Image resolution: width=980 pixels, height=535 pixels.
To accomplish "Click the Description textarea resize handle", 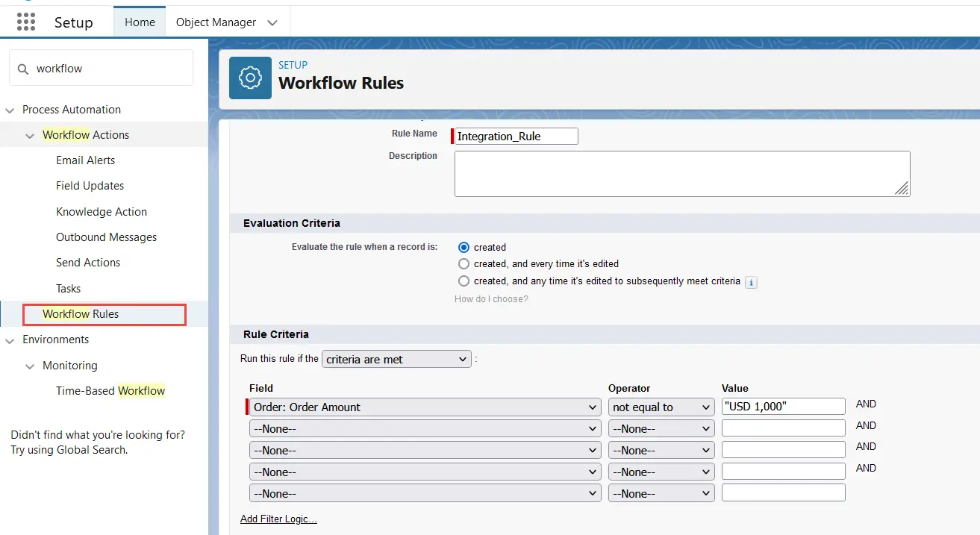I will (902, 190).
